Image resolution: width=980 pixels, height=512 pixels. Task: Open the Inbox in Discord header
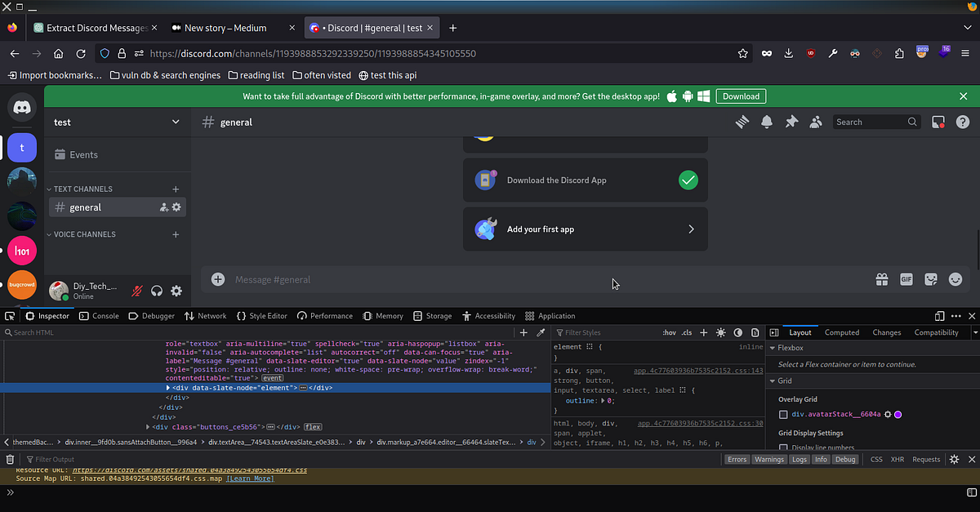coord(938,121)
